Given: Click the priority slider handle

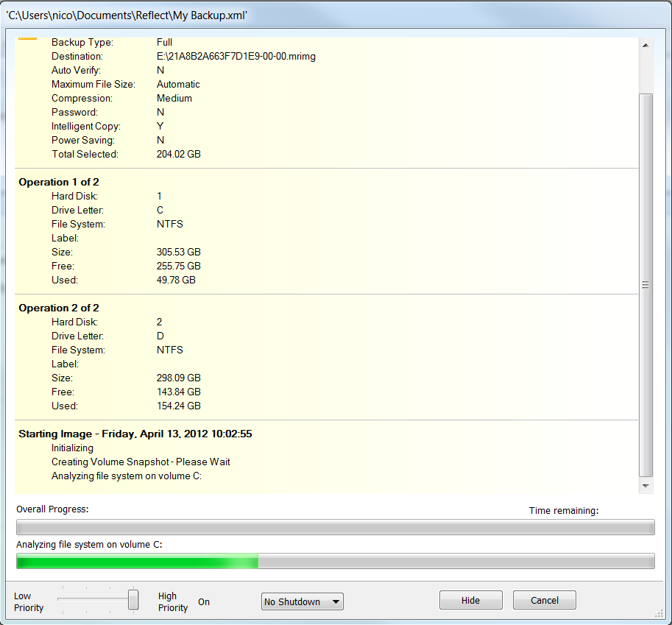Looking at the screenshot, I should coord(133,599).
